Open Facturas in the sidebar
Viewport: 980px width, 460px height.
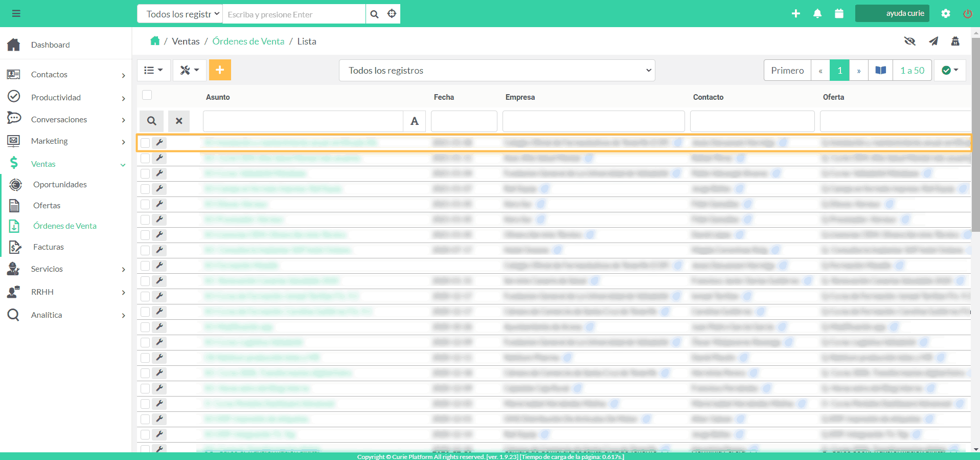tap(49, 247)
